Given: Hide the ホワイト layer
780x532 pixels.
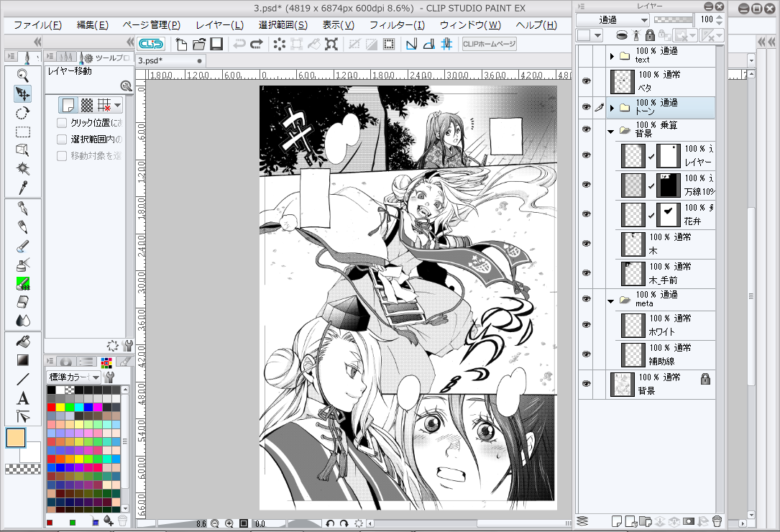Looking at the screenshot, I should (586, 325).
